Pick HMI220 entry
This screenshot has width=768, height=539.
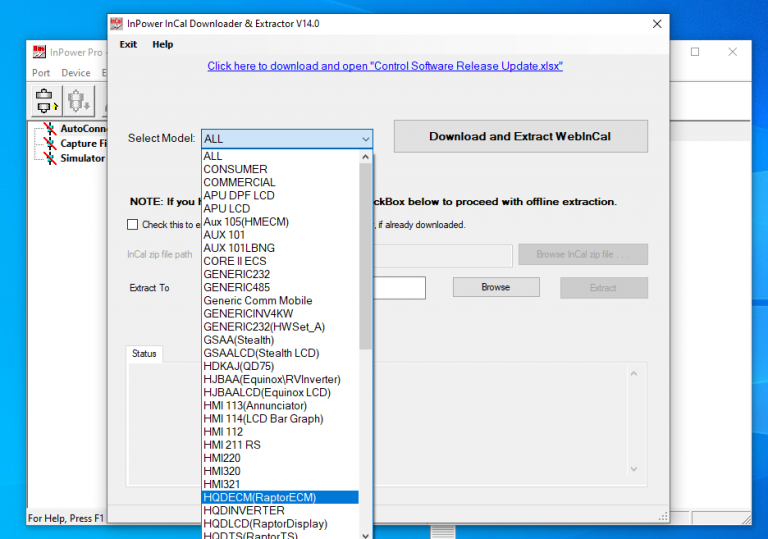[x=280, y=458]
